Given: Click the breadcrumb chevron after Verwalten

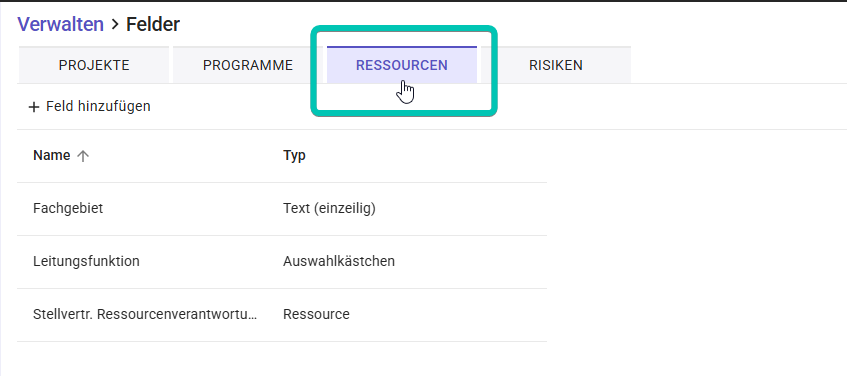Looking at the screenshot, I should [x=115, y=24].
